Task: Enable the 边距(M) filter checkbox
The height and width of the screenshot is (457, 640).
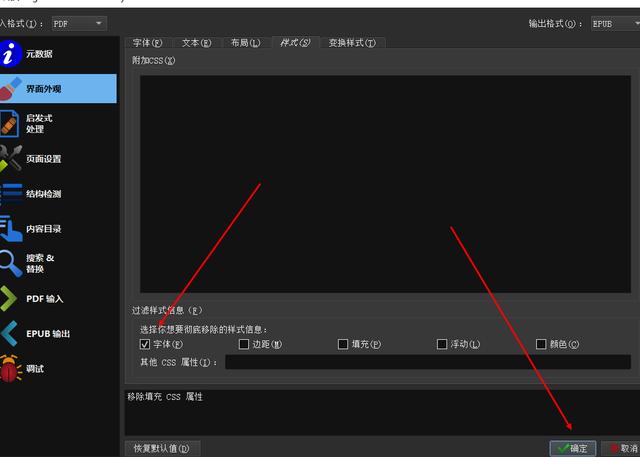Action: (244, 344)
